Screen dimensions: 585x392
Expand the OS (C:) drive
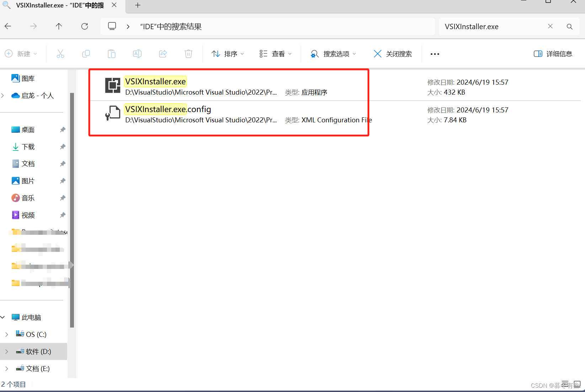coord(7,334)
